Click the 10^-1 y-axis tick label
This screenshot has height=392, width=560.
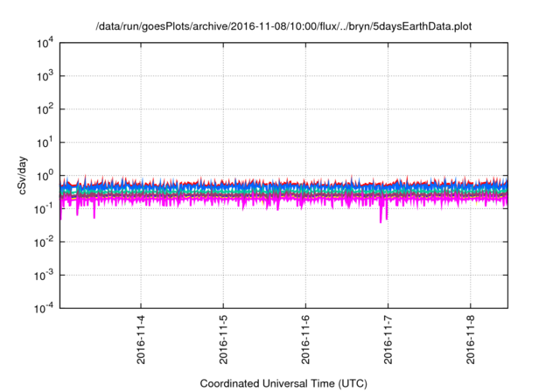(45, 209)
